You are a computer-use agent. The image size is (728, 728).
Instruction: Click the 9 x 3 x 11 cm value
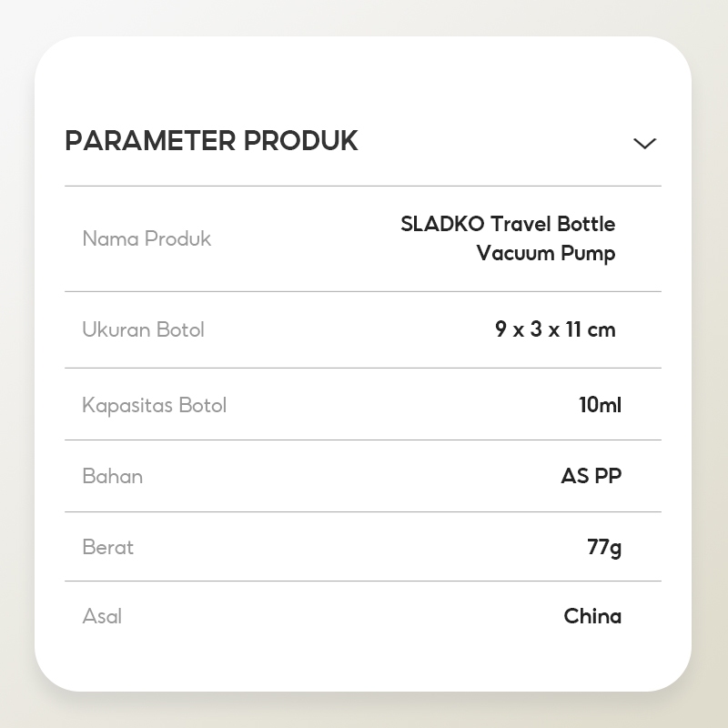[555, 329]
